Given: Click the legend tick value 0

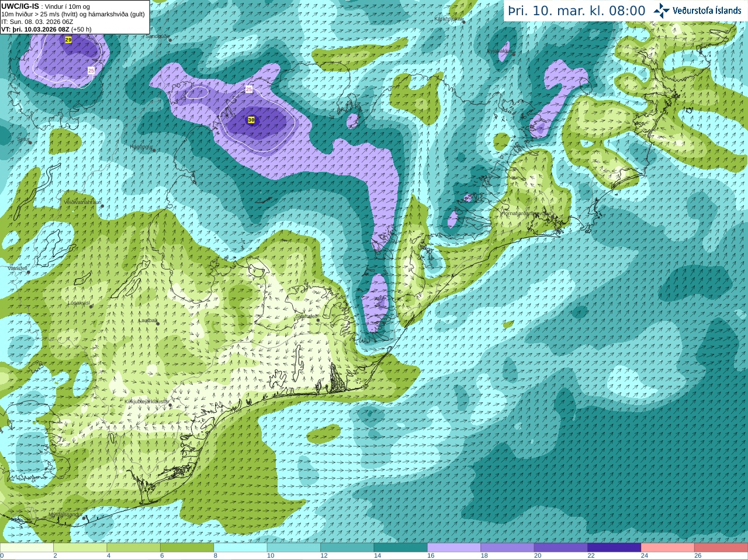Looking at the screenshot, I should (2, 556).
